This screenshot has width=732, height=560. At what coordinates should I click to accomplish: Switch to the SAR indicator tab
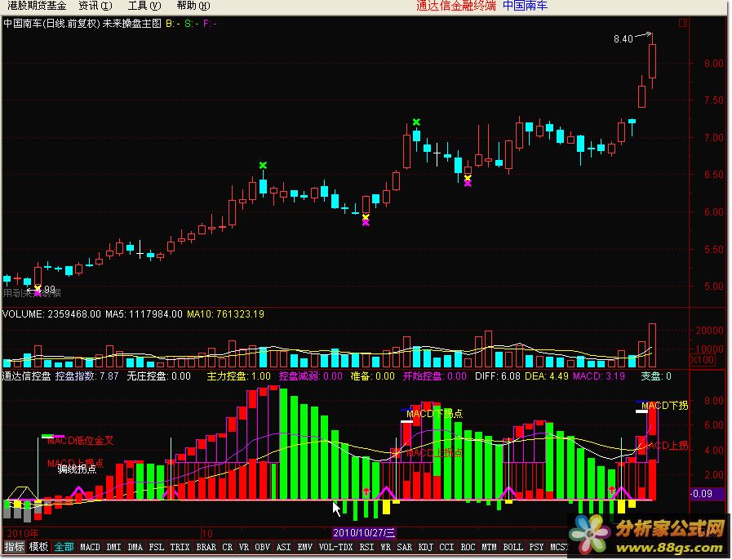[x=404, y=546]
